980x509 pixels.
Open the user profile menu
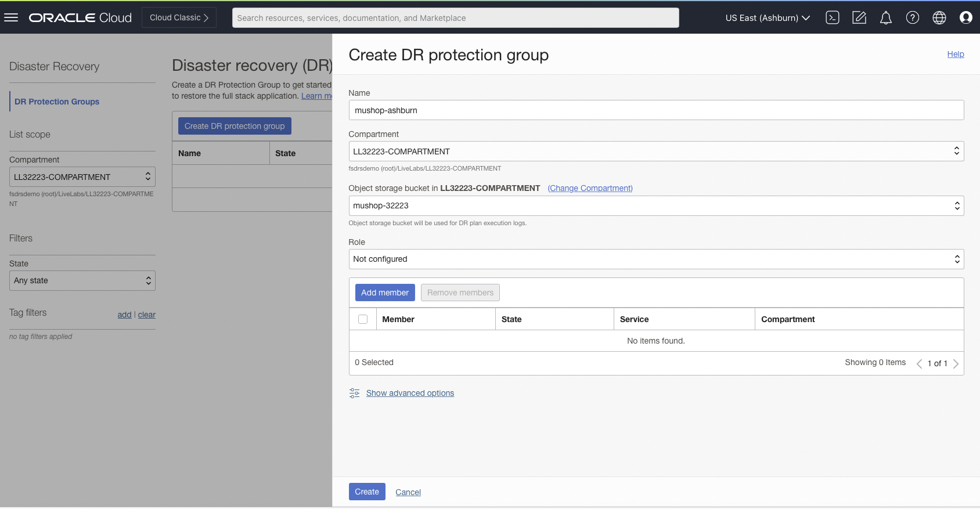[x=965, y=17]
